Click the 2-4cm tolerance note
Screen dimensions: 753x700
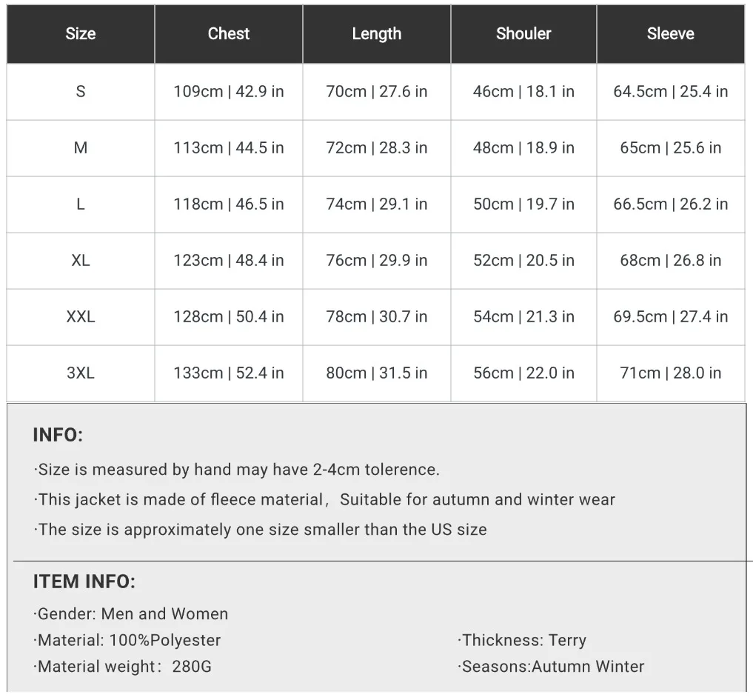pos(237,470)
